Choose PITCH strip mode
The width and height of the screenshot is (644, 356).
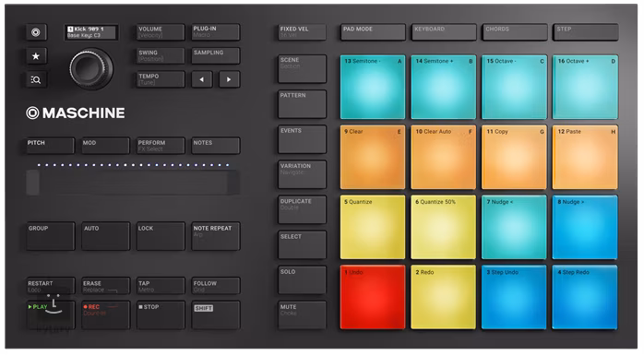point(51,146)
